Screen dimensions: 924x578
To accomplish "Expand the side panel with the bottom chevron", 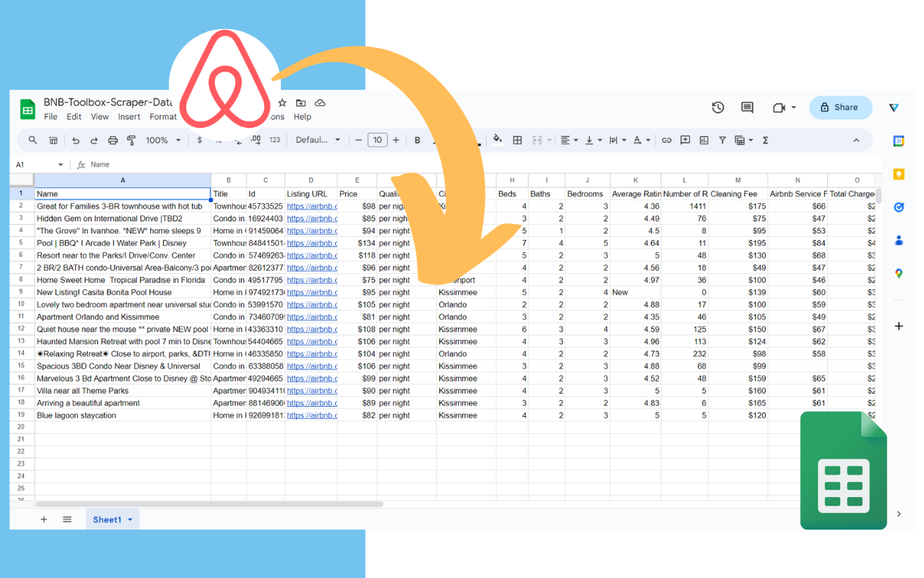I will point(899,514).
